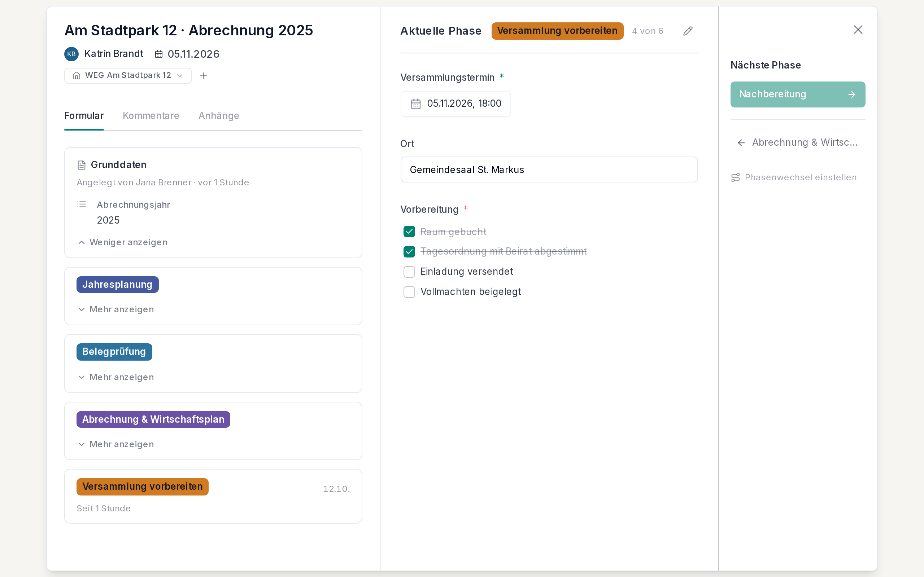Click the list icon beside Abrechnungsjahr

(81, 204)
